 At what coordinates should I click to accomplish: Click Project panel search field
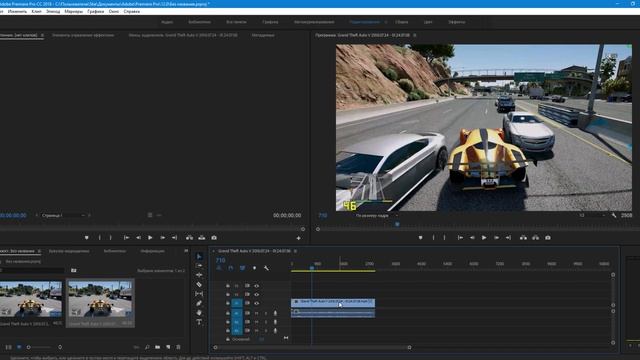pos(33,270)
